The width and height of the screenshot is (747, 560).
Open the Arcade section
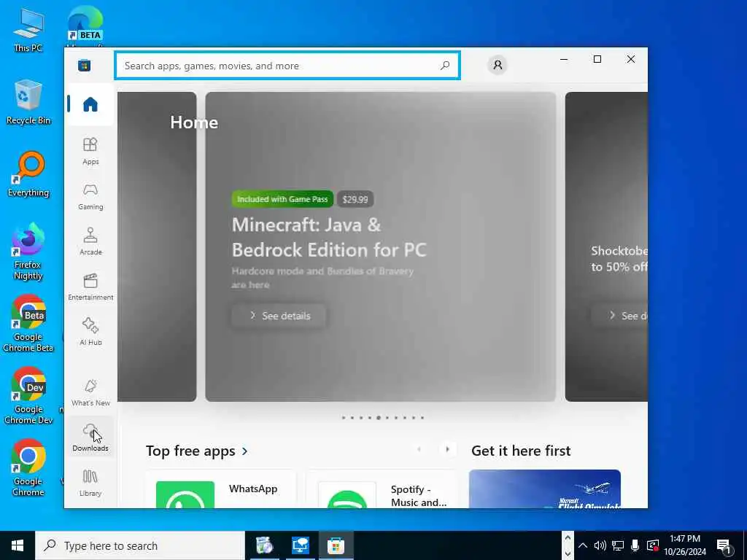click(90, 241)
